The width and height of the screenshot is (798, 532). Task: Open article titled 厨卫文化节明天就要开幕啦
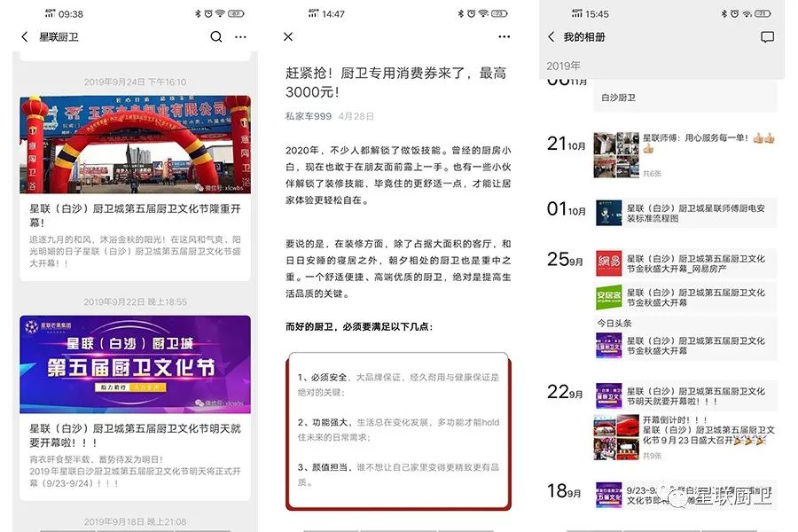click(136, 435)
